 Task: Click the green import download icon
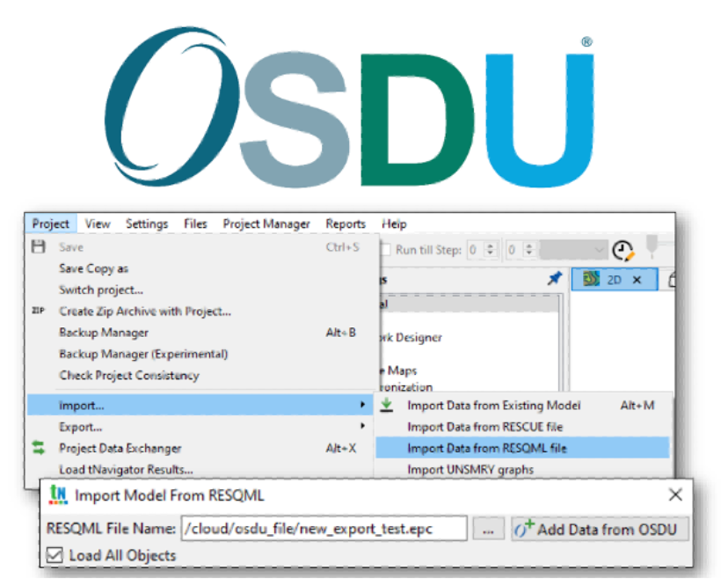coord(386,405)
